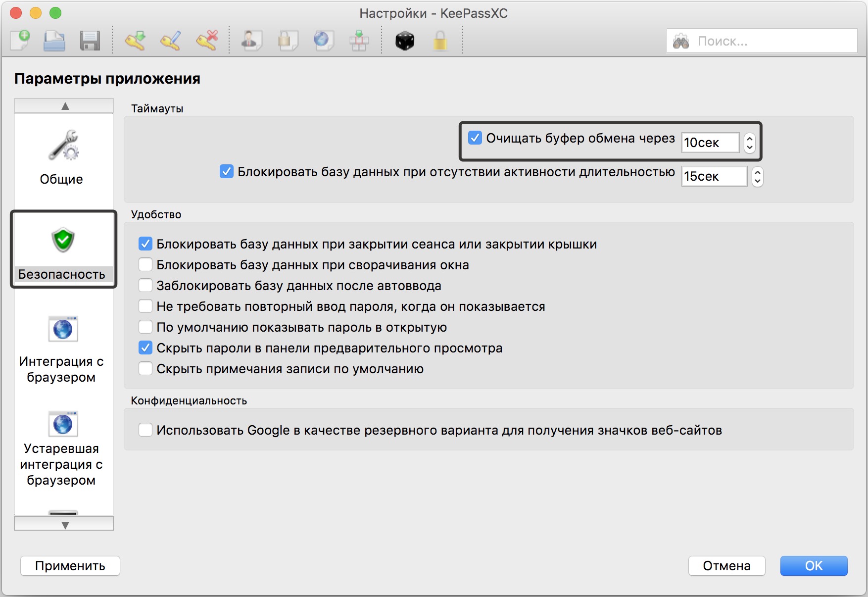Open the password generator dice icon
The height and width of the screenshot is (597, 868).
click(x=404, y=41)
